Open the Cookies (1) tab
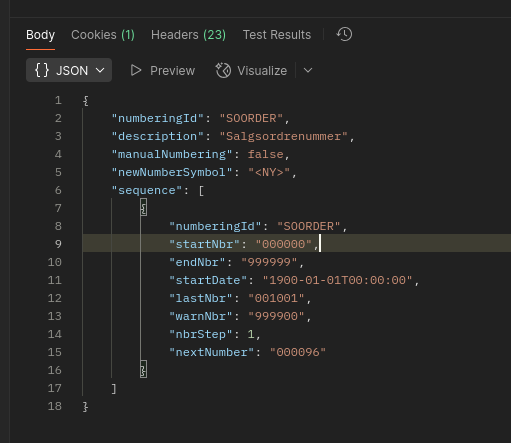 [103, 35]
